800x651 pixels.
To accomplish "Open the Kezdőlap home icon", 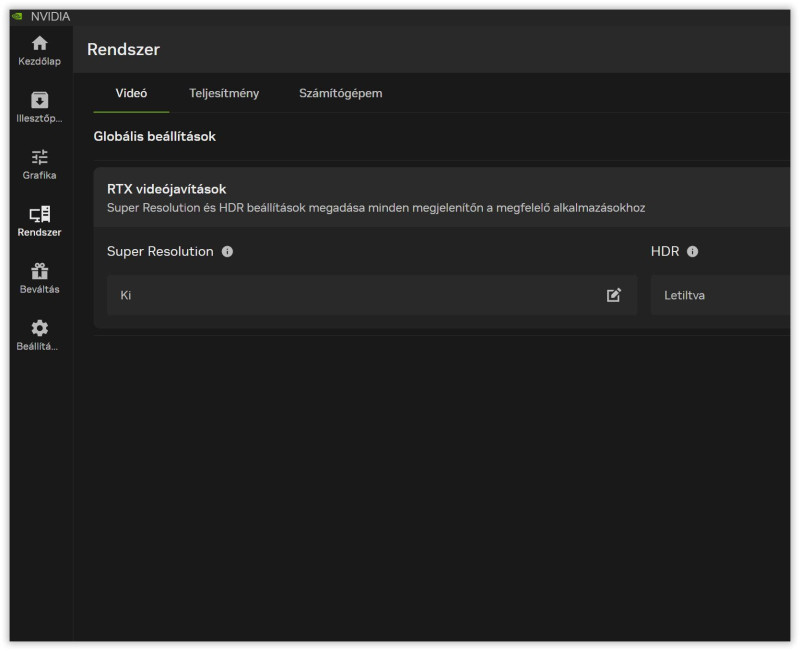I will [40, 44].
